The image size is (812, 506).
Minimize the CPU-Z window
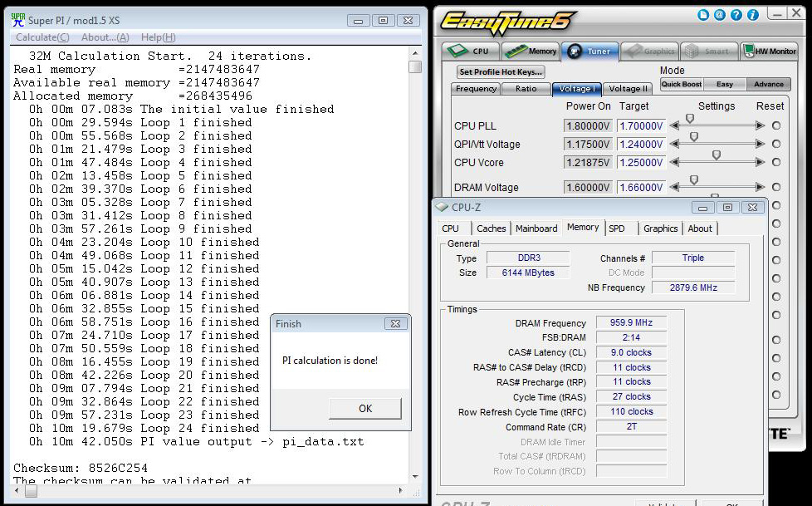point(702,208)
